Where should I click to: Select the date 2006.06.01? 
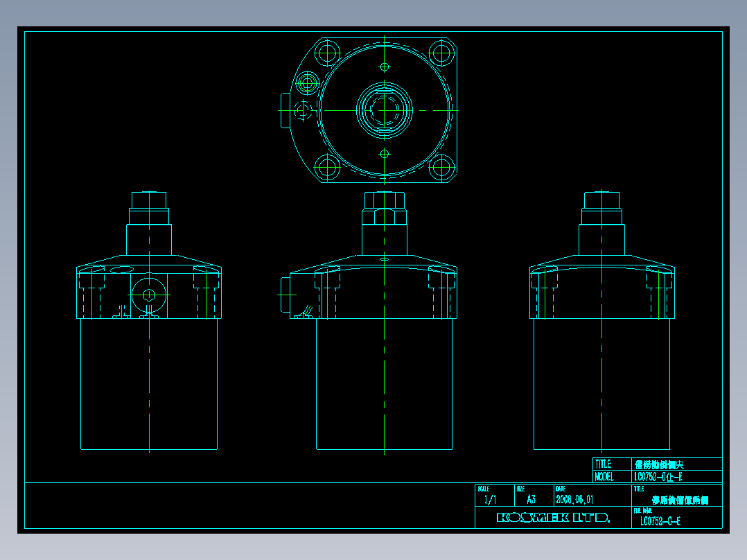click(574, 500)
